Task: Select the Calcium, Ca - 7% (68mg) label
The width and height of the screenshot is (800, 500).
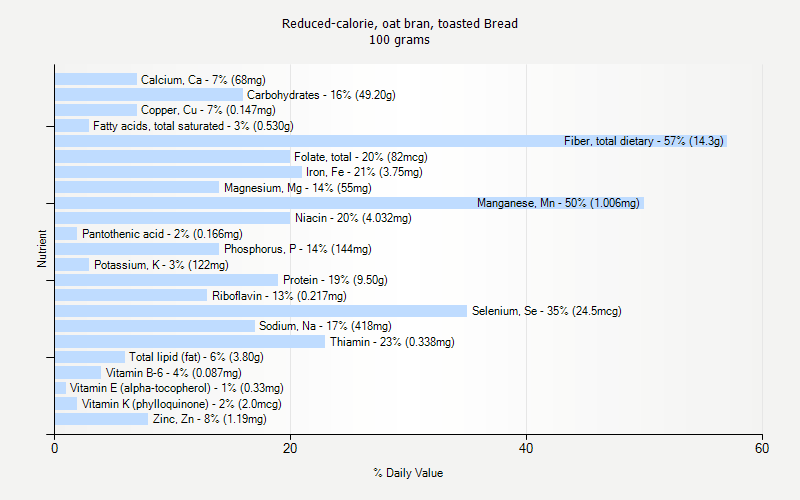Action: click(203, 80)
